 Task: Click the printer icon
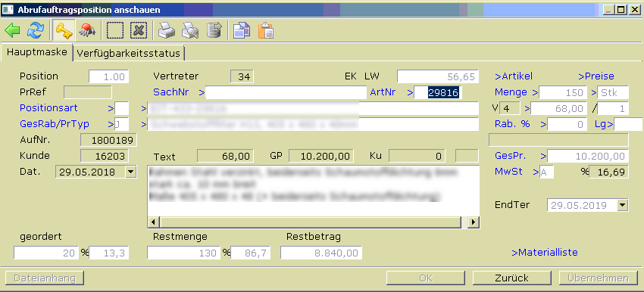point(167,31)
